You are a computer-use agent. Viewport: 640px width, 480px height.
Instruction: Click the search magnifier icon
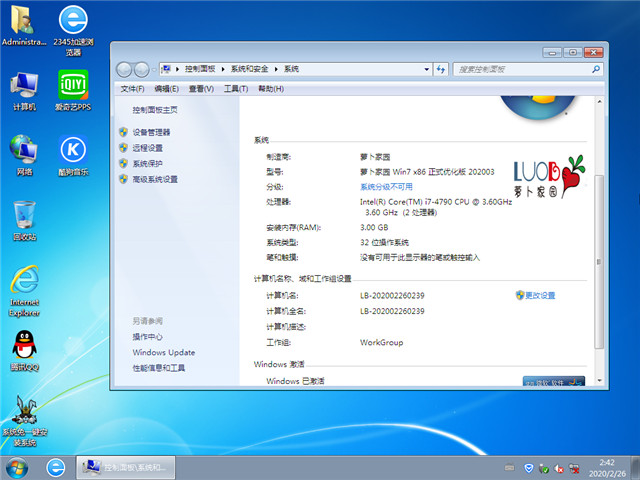point(596,69)
